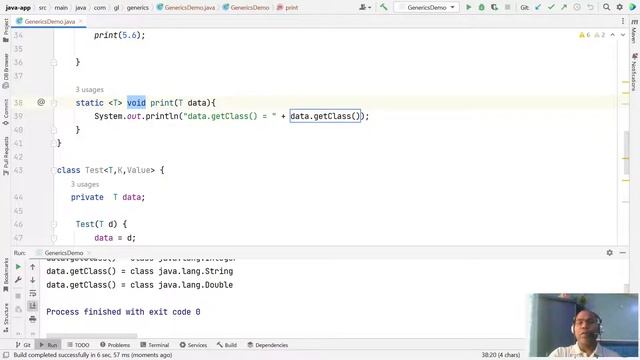
Task: Click Git Commit checkmark
Action: 551,7
